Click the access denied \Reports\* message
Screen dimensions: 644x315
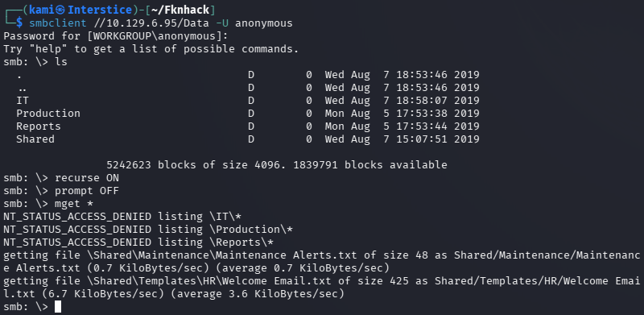(138, 242)
